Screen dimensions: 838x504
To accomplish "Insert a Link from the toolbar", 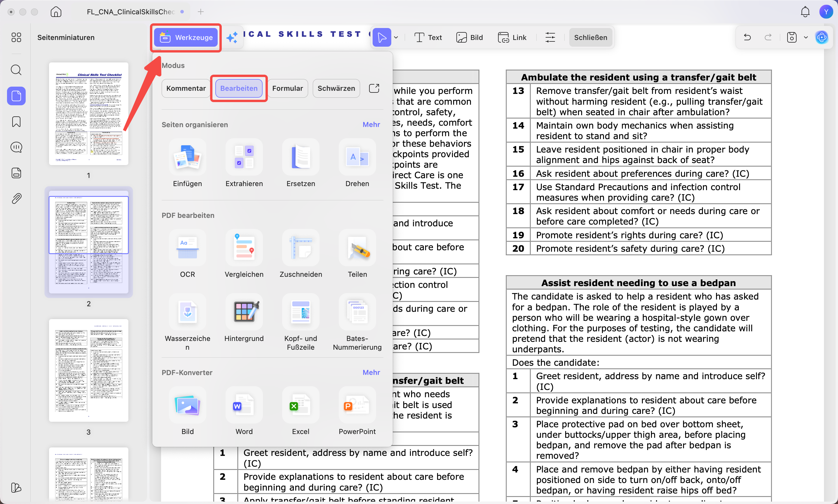I will 512,37.
